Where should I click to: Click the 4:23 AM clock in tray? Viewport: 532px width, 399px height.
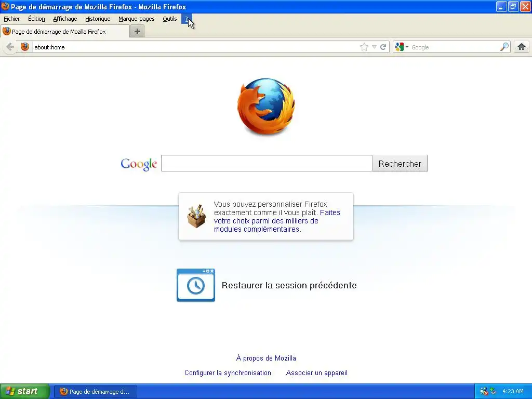pos(513,391)
